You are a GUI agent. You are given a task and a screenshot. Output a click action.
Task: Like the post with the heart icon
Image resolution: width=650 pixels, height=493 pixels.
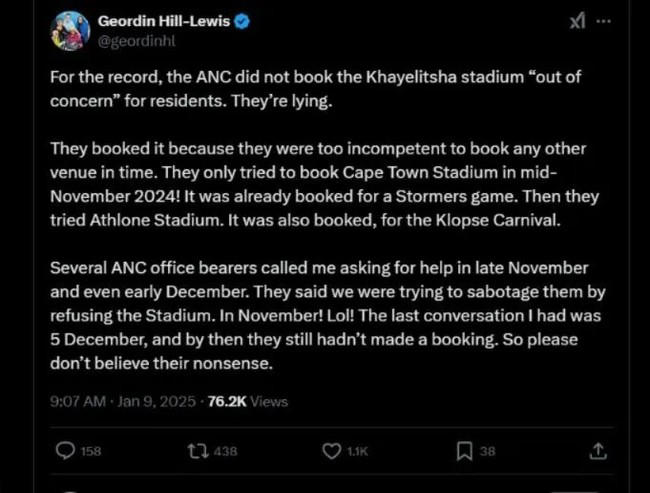(x=332, y=451)
